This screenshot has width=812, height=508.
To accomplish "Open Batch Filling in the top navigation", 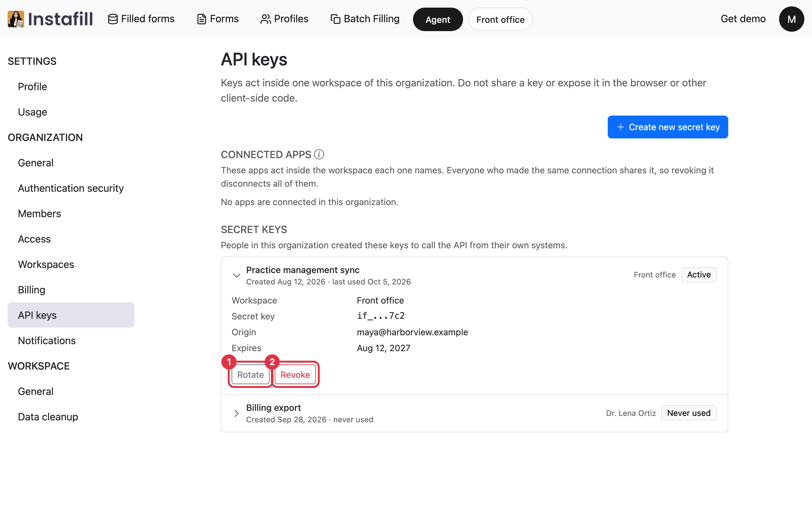I will click(x=365, y=19).
